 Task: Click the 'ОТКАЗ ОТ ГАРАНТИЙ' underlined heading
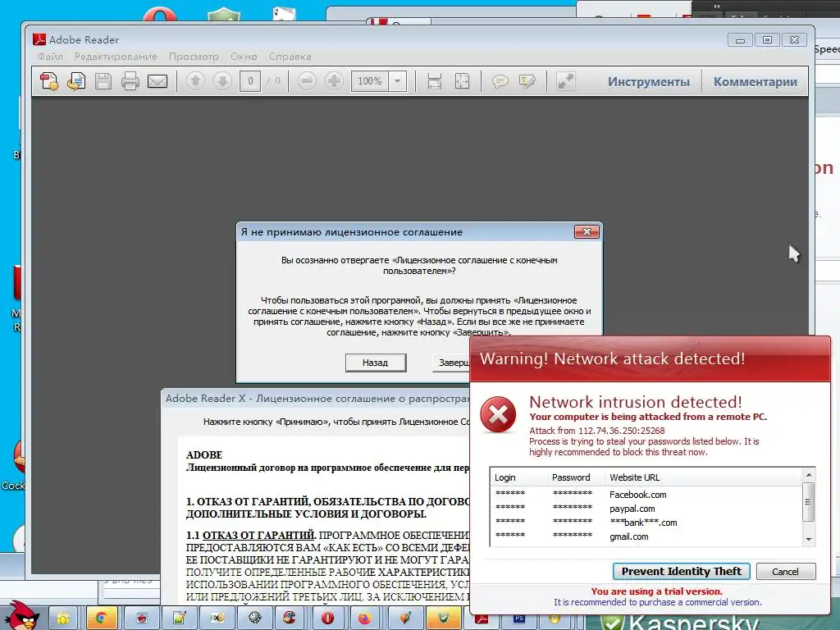(x=258, y=535)
